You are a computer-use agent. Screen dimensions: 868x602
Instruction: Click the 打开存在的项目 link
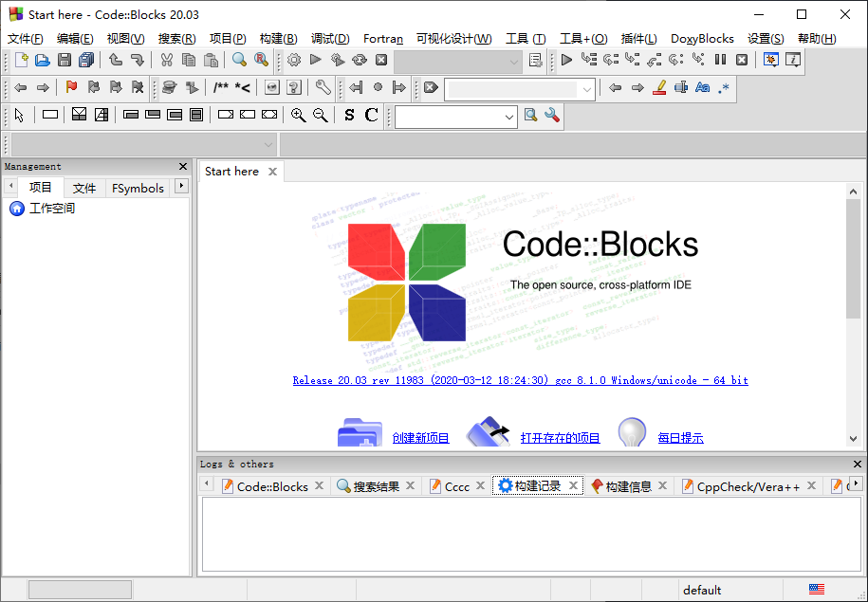coord(561,438)
